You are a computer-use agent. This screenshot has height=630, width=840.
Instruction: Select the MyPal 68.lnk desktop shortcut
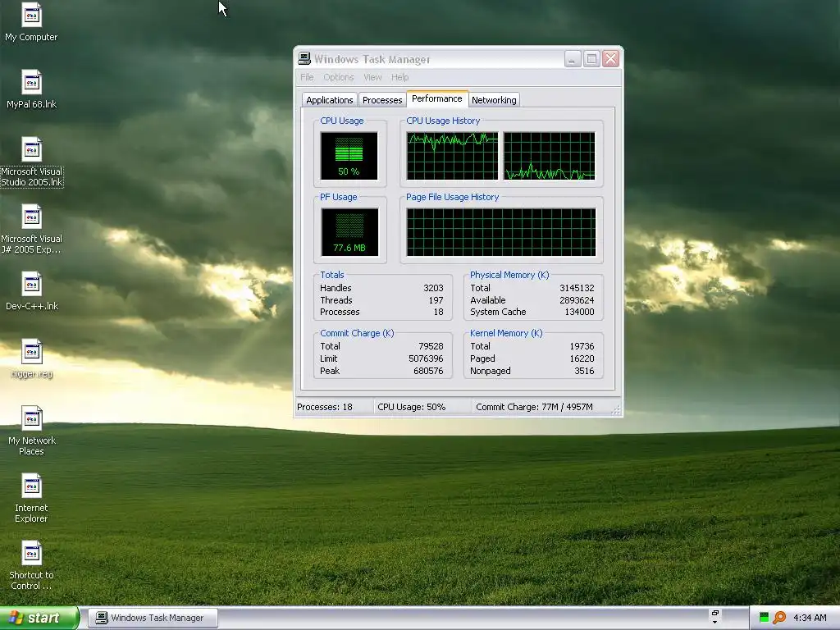[32, 90]
